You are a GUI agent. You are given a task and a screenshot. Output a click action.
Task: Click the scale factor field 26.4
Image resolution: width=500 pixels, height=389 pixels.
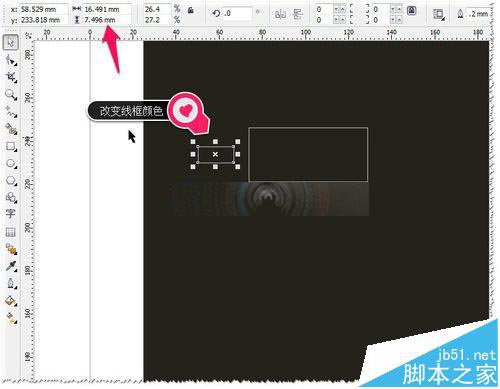coord(157,9)
